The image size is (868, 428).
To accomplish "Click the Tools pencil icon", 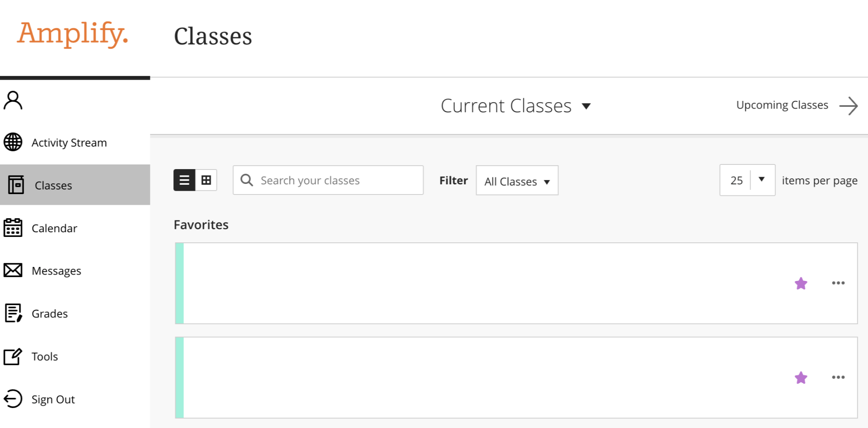I will point(13,356).
